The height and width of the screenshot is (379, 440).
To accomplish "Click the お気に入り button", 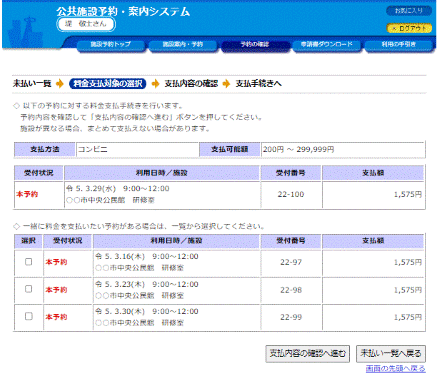I will point(409,11).
